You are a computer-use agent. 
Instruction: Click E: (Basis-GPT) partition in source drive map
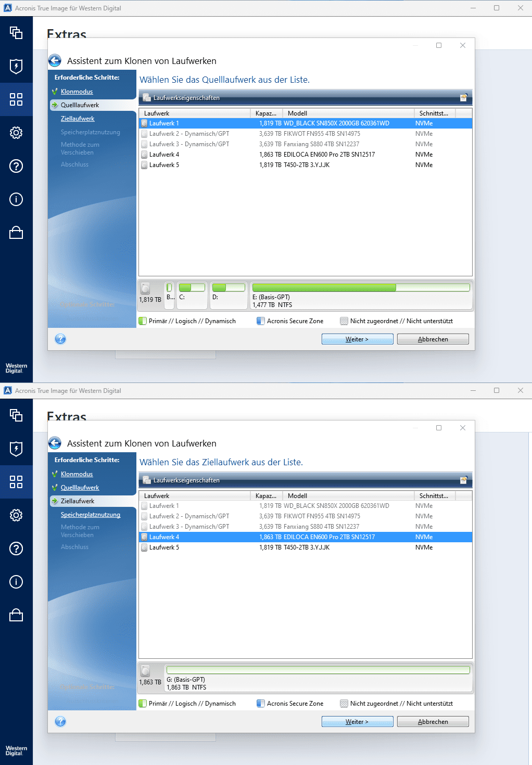tap(361, 295)
